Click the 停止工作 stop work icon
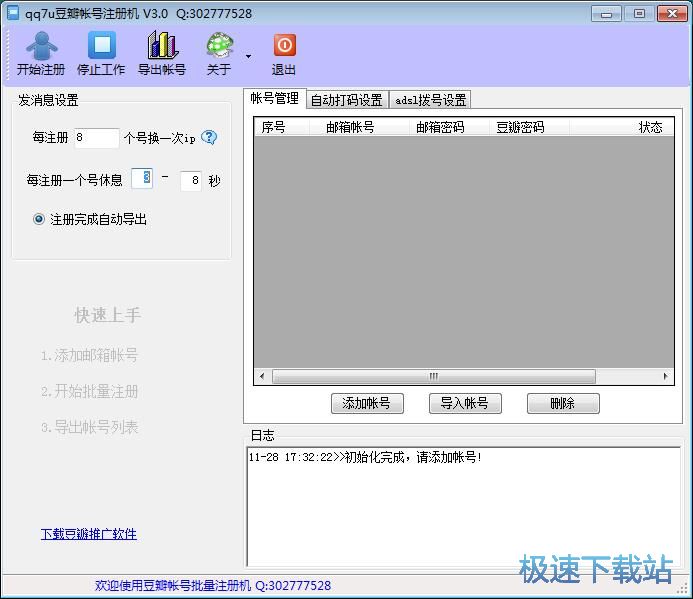 [x=101, y=46]
